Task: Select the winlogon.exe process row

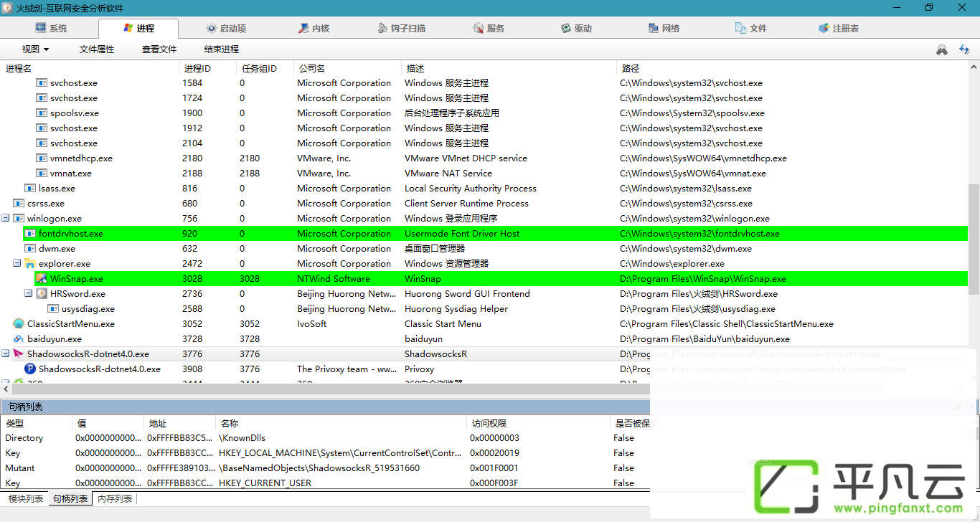Action: pyautogui.click(x=484, y=218)
